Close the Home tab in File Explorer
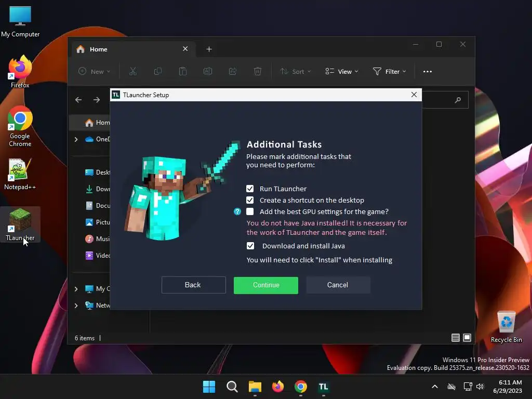532x399 pixels. point(185,49)
